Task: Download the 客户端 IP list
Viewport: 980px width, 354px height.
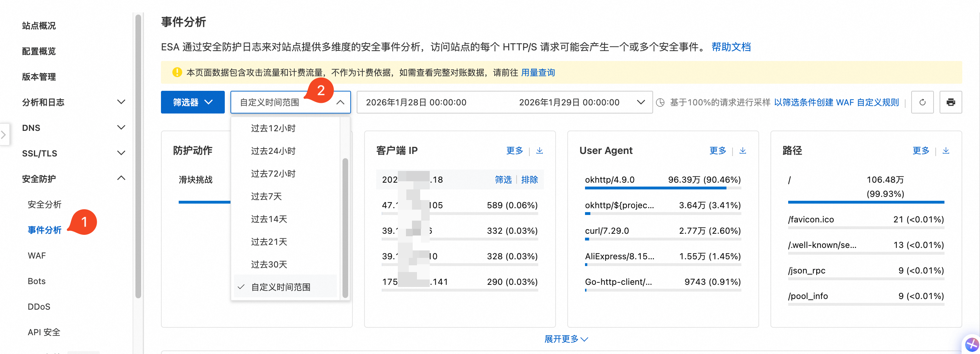Action: click(x=539, y=151)
